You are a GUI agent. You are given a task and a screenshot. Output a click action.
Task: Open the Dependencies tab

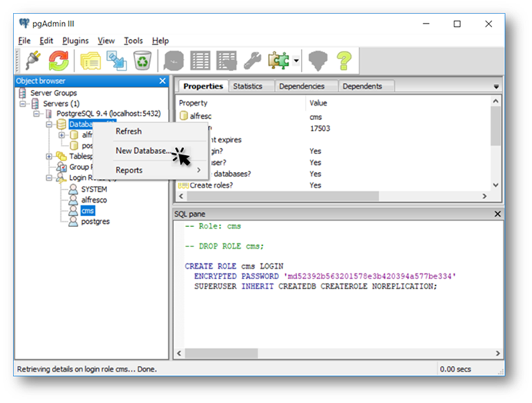(x=302, y=86)
